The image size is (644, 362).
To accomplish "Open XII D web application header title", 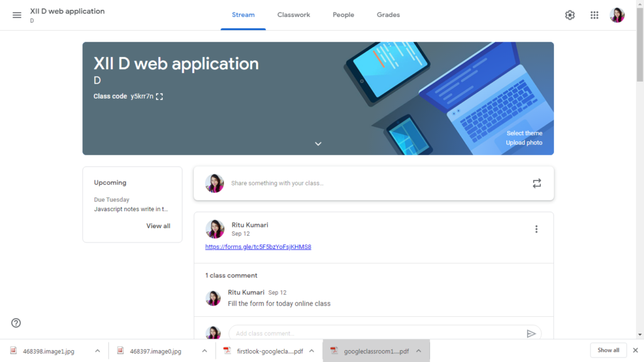I will (x=67, y=11).
